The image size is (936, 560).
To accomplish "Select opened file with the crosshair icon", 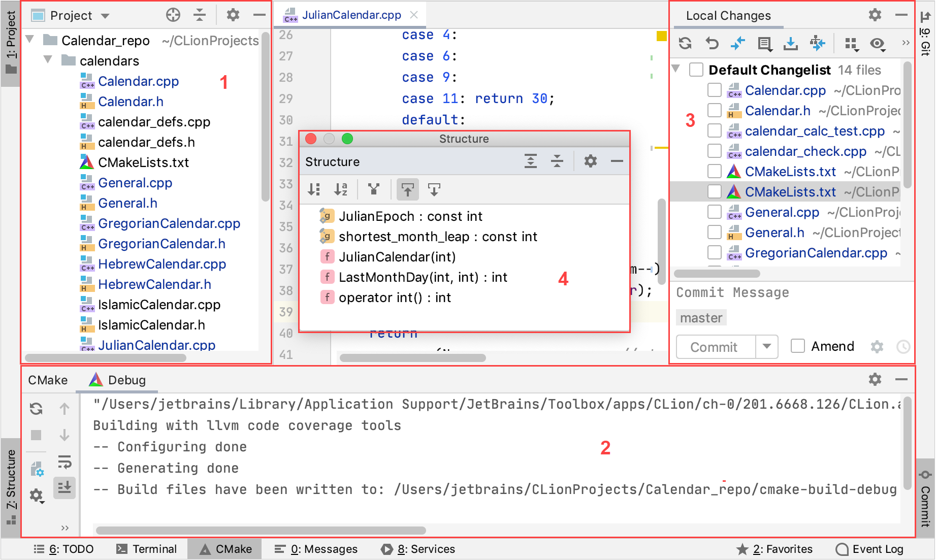I will (x=173, y=15).
